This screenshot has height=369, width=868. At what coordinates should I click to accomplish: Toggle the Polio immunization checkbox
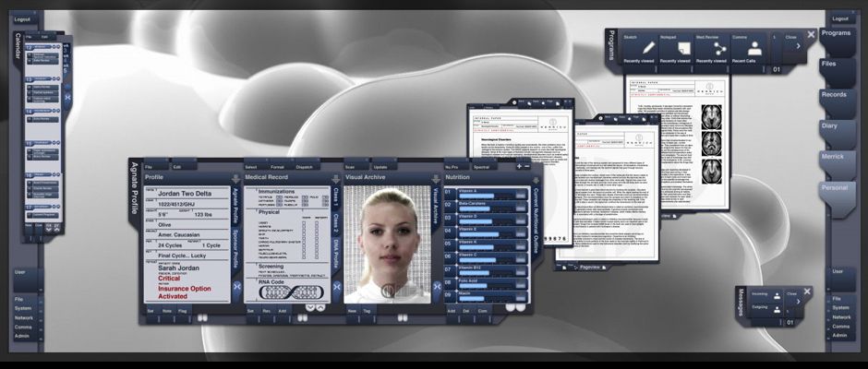[x=325, y=196]
